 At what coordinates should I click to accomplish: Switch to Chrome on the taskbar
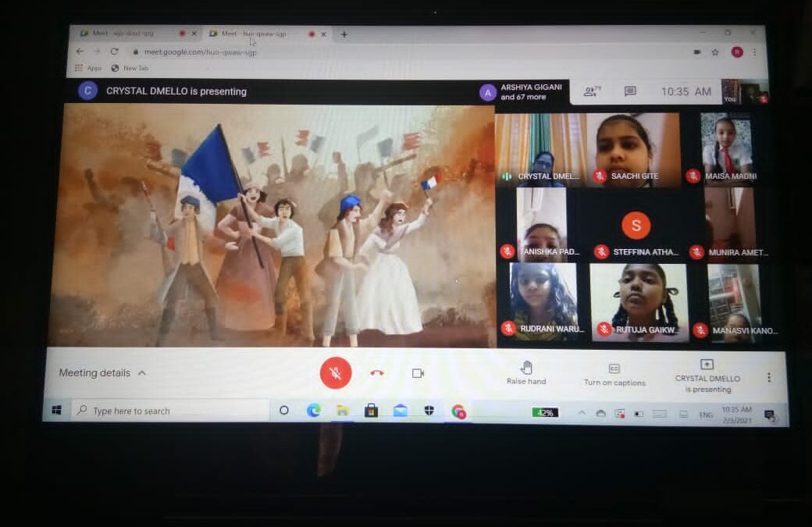pyautogui.click(x=458, y=411)
